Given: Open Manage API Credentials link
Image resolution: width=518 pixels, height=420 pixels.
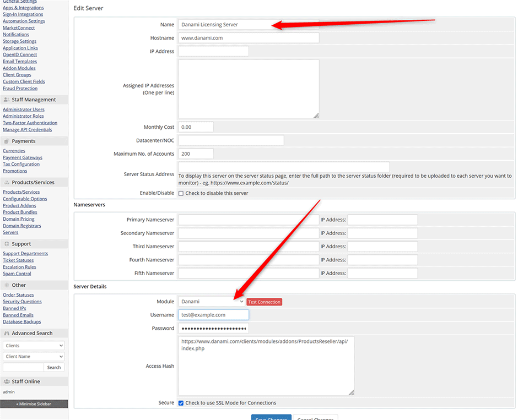Looking at the screenshot, I should (28, 129).
